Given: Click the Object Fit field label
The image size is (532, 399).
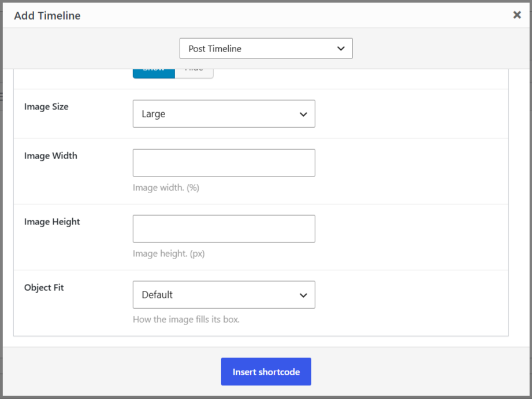Looking at the screenshot, I should pyautogui.click(x=44, y=287).
